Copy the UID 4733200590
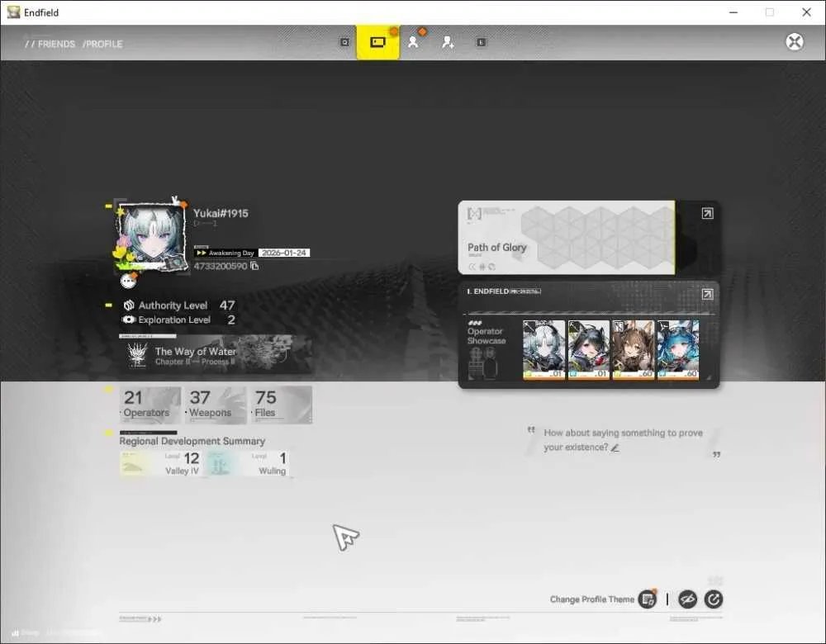 point(254,266)
